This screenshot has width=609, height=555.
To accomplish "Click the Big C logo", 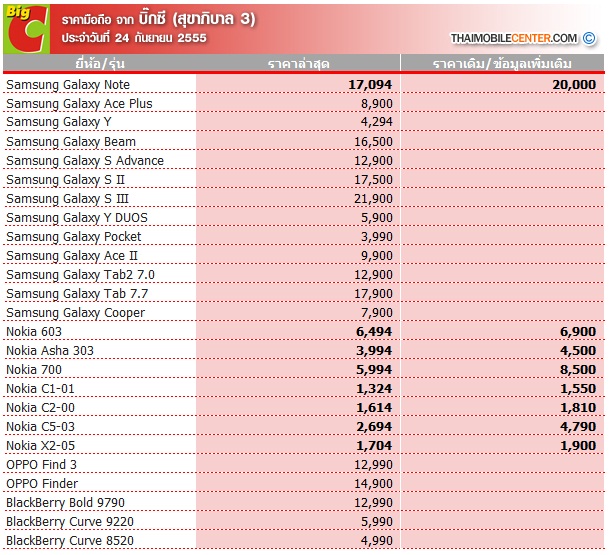I will point(26,29).
